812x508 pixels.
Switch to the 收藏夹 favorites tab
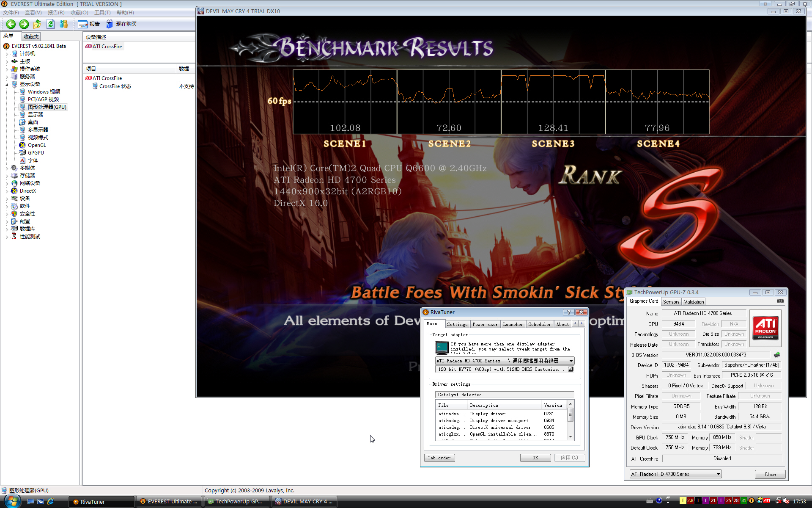(x=31, y=37)
